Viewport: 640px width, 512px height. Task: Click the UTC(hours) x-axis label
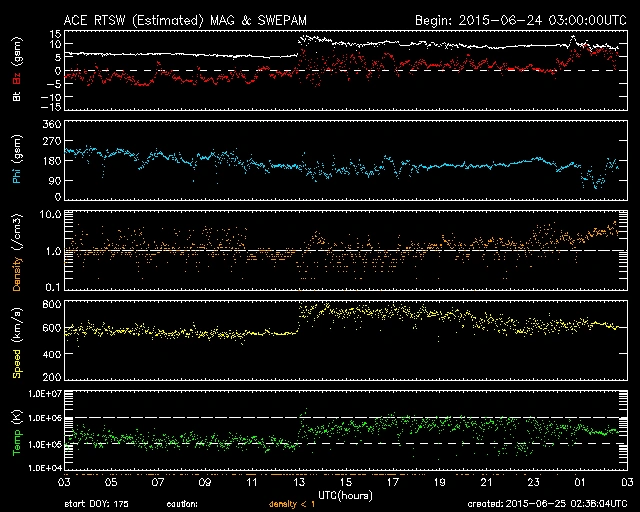pos(346,493)
